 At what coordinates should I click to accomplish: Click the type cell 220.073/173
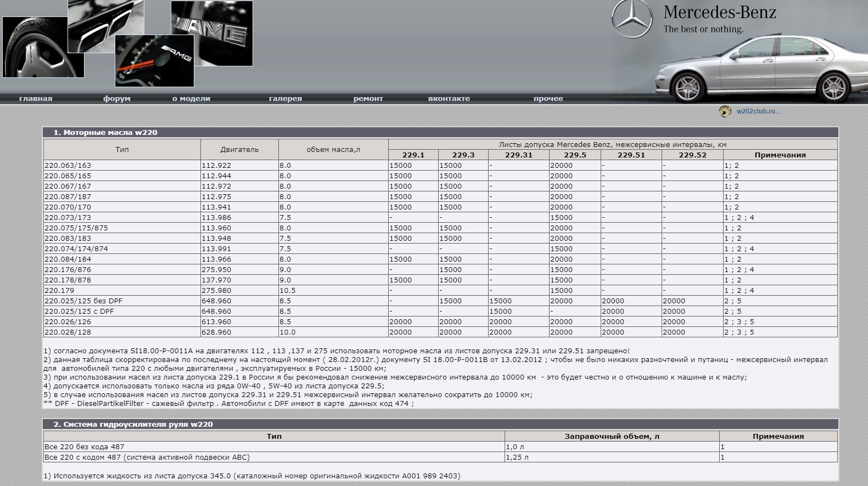click(x=122, y=218)
